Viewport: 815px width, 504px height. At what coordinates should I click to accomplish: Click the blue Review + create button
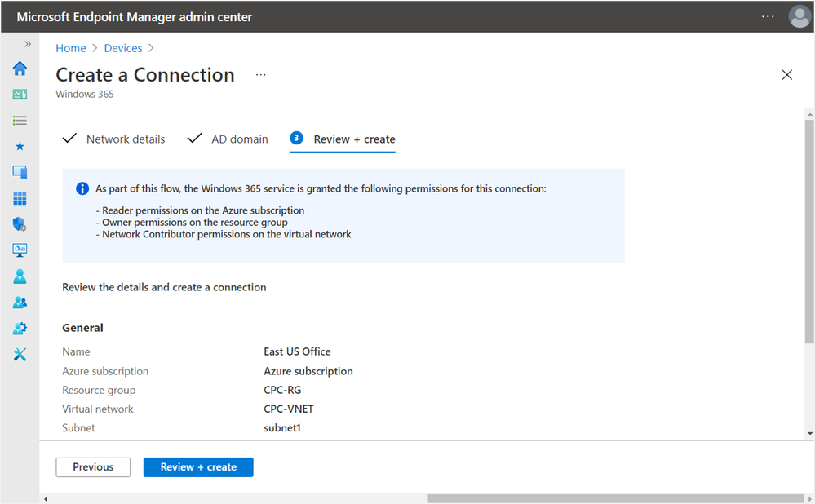coord(198,467)
